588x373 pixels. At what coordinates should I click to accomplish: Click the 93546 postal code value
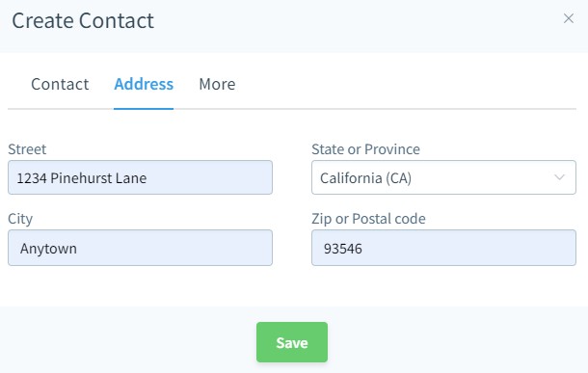tap(343, 249)
